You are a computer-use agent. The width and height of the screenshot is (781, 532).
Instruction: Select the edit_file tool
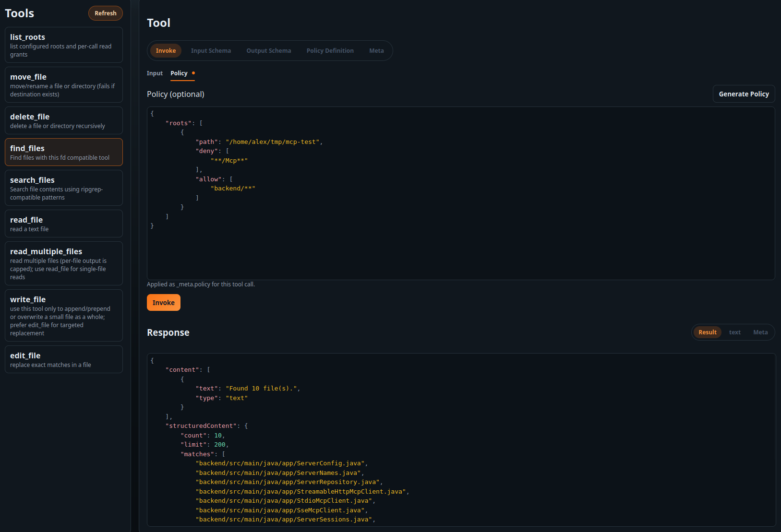63,359
